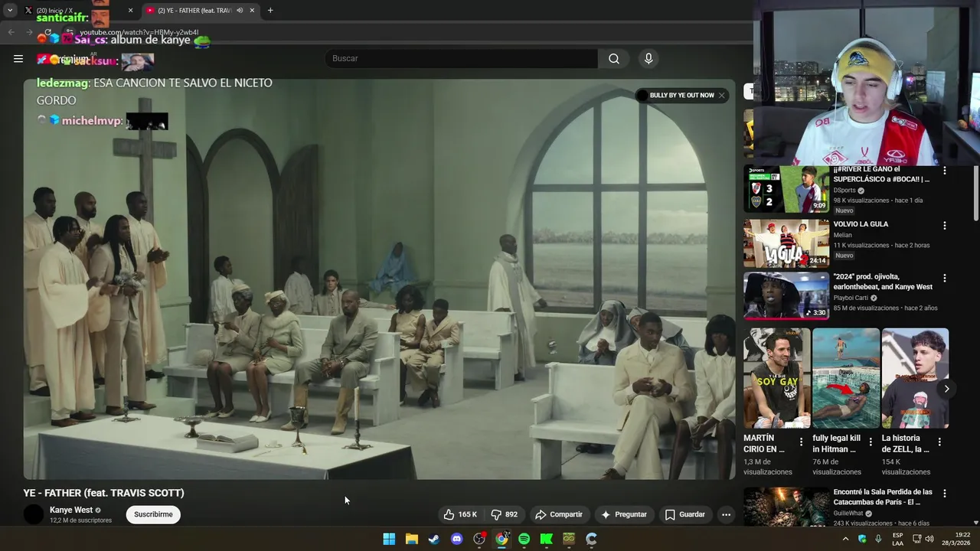980x551 pixels.
Task: Open the Kanye West channel name link
Action: click(71, 510)
